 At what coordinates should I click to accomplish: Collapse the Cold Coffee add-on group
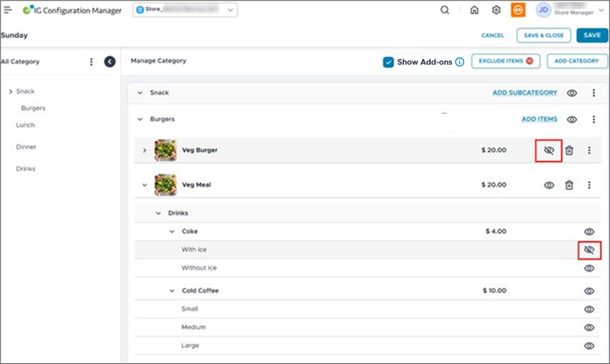pyautogui.click(x=171, y=290)
